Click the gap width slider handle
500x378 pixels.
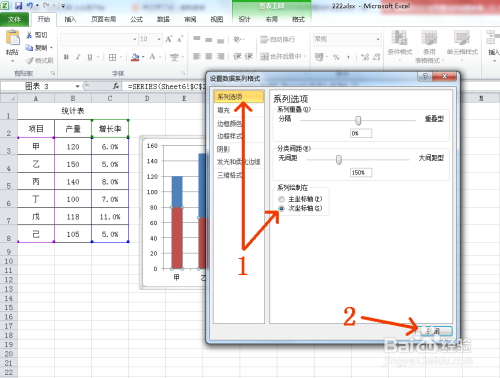339,160
